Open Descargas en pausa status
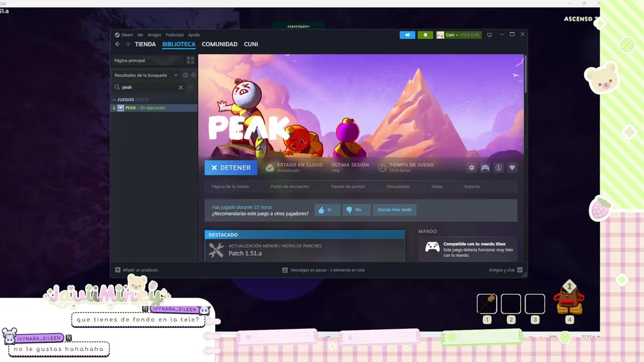This screenshot has width=644, height=362. (x=323, y=270)
